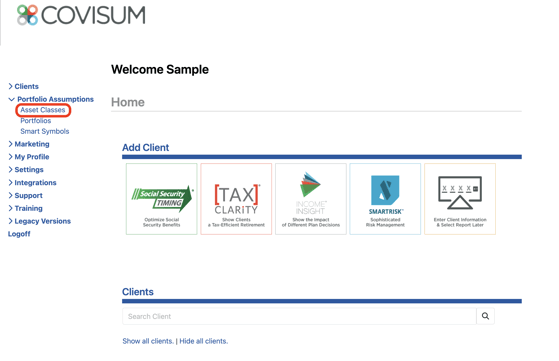The height and width of the screenshot is (361, 559).
Task: Click the Logoff link
Action: [x=19, y=234]
